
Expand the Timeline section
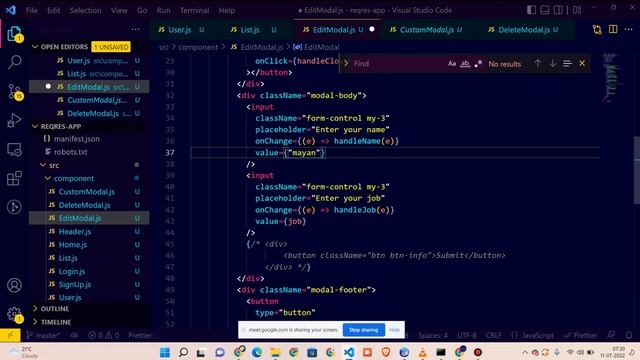(x=35, y=322)
